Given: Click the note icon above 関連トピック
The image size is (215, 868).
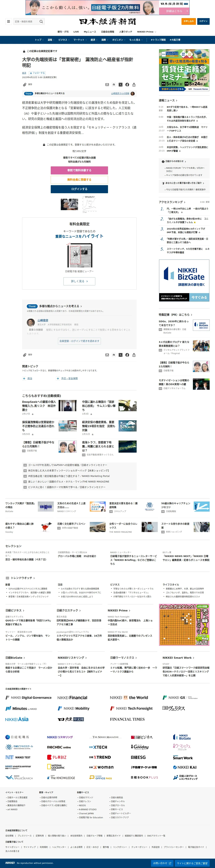Looking at the screenshot, I should 114,355.
